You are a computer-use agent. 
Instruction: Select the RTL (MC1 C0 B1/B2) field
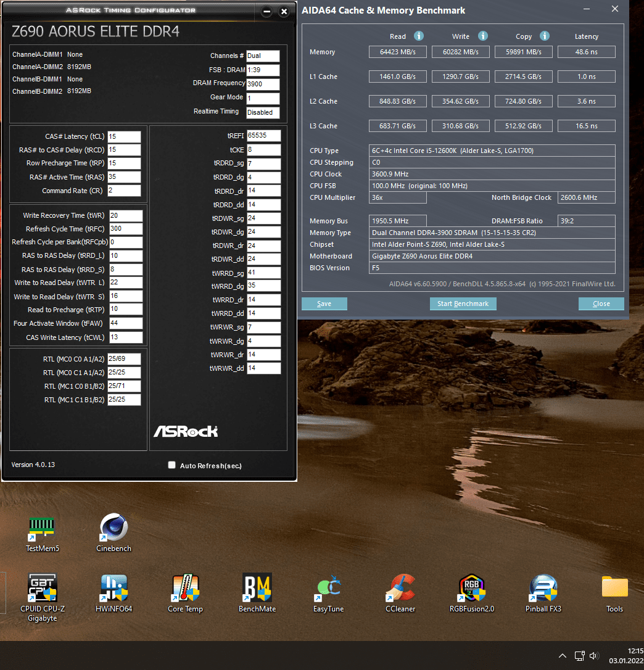click(x=124, y=386)
